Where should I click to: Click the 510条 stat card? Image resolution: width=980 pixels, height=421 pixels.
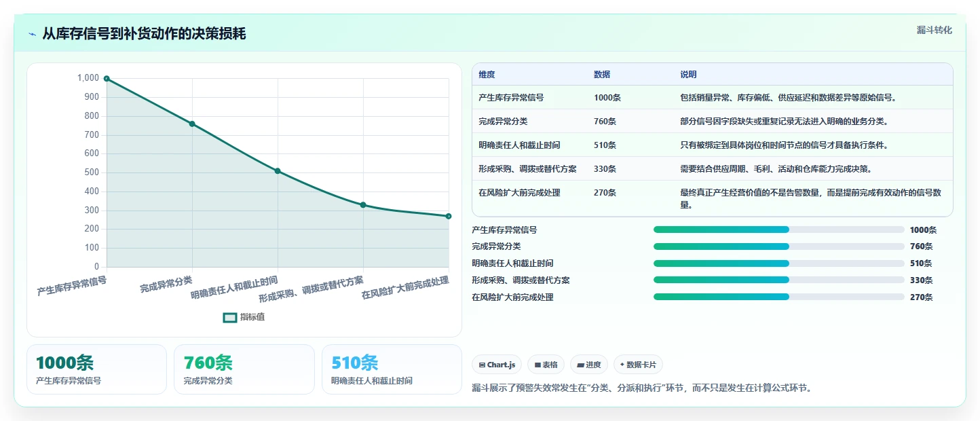coord(392,369)
